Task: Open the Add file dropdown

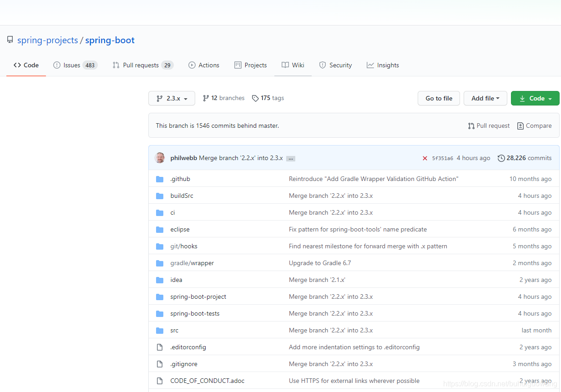Action: tap(485, 98)
